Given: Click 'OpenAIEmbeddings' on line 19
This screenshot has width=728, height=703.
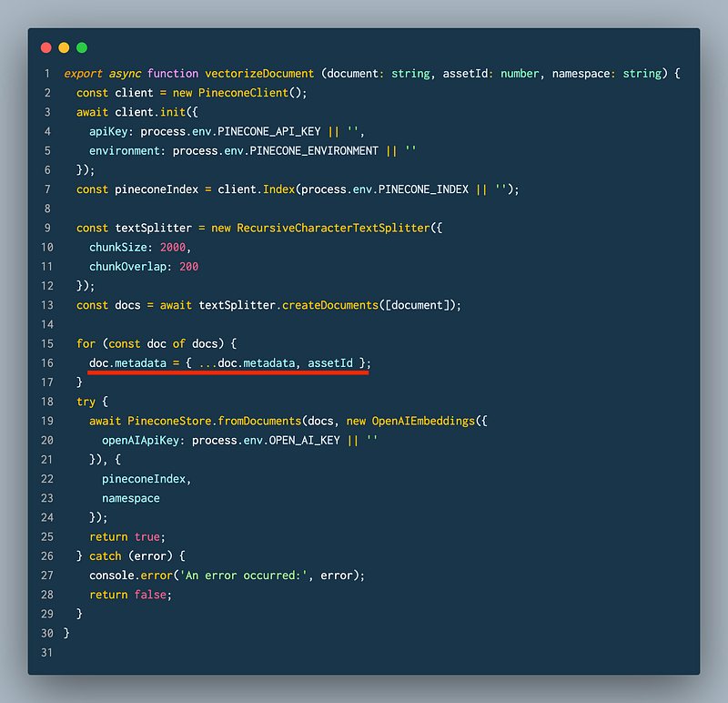Looking at the screenshot, I should (x=423, y=421).
